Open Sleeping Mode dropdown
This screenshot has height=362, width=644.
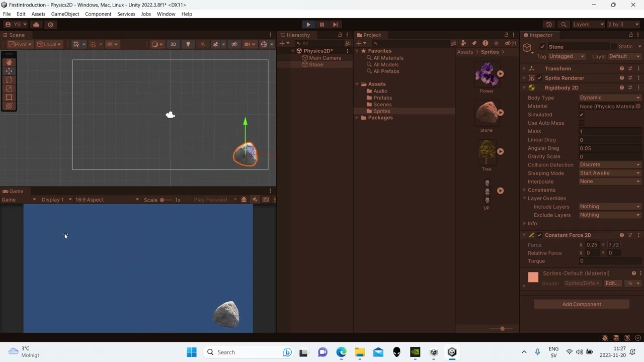610,173
